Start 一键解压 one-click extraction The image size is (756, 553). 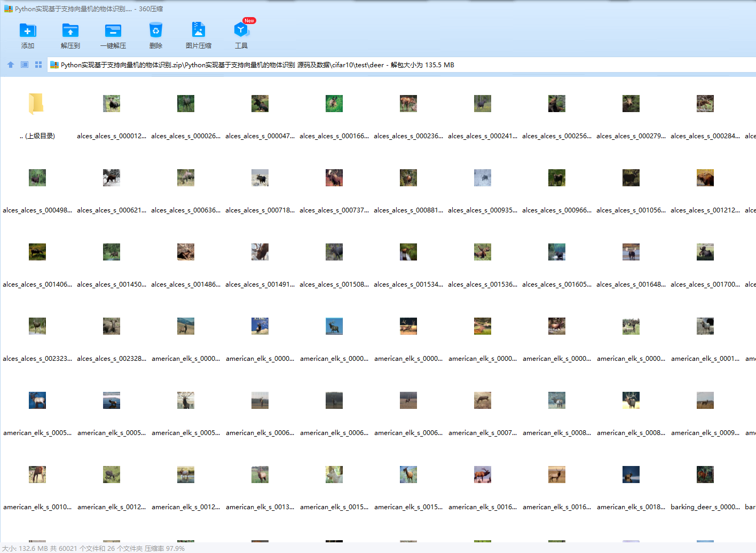click(x=113, y=30)
